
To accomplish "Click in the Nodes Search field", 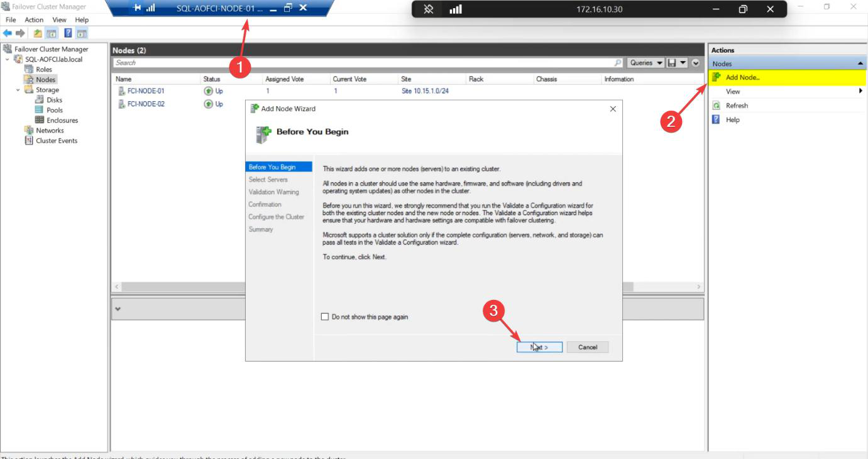I will 363,63.
